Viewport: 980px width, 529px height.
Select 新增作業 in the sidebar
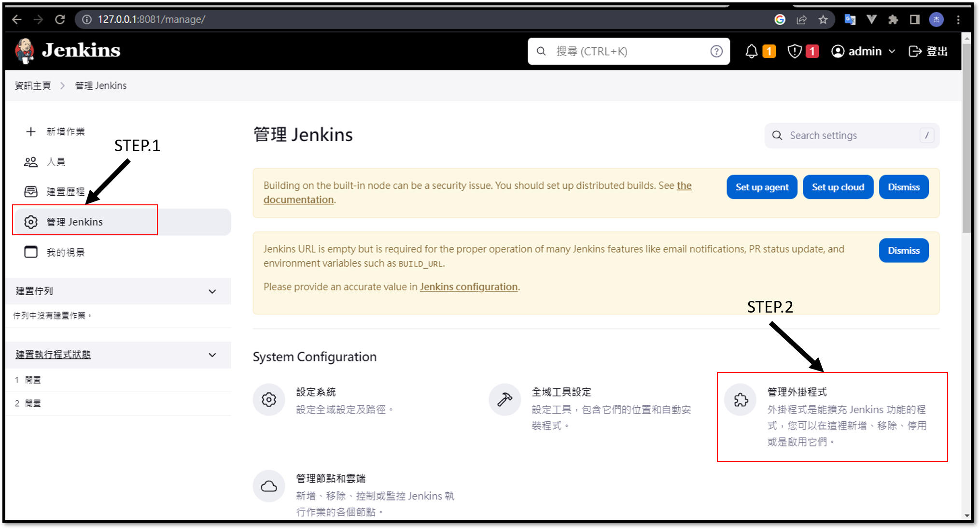click(66, 131)
